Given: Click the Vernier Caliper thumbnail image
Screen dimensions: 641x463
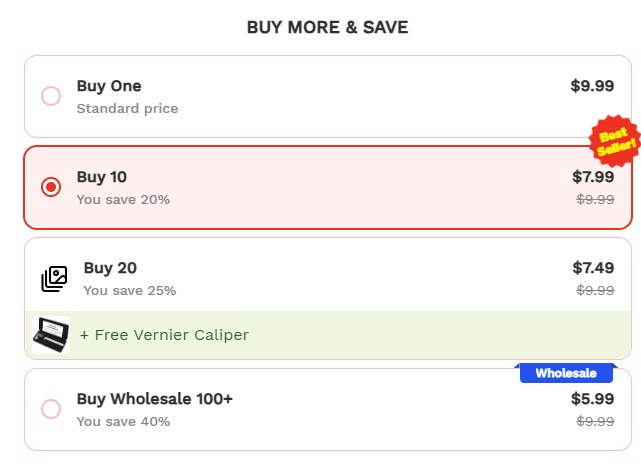Looking at the screenshot, I should click(x=50, y=335).
